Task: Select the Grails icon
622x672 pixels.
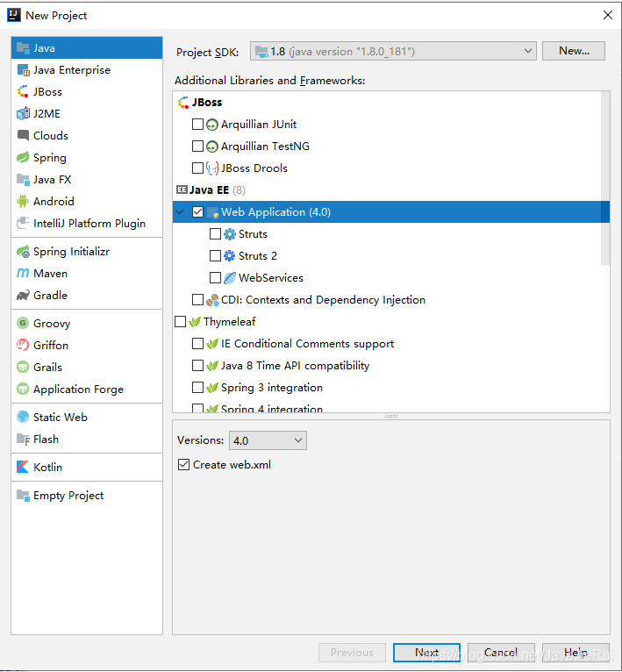Action: (23, 367)
